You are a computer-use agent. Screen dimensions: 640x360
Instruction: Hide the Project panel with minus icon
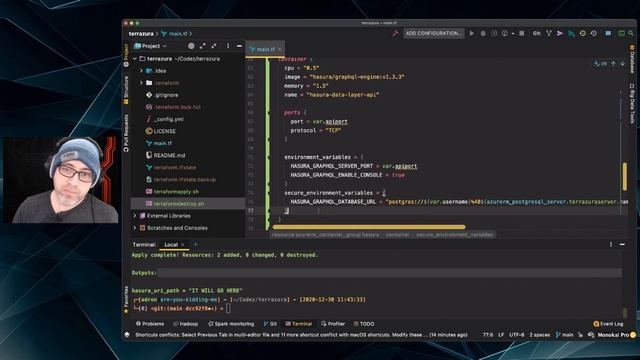(x=239, y=46)
